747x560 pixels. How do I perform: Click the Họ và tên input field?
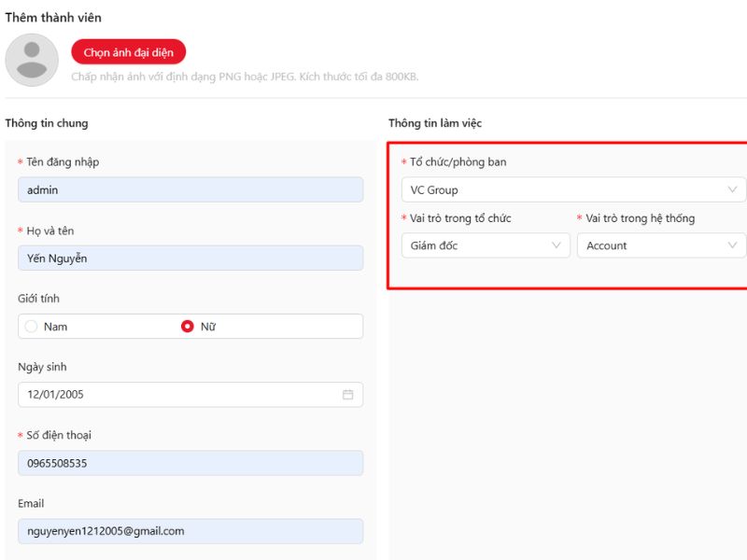190,259
